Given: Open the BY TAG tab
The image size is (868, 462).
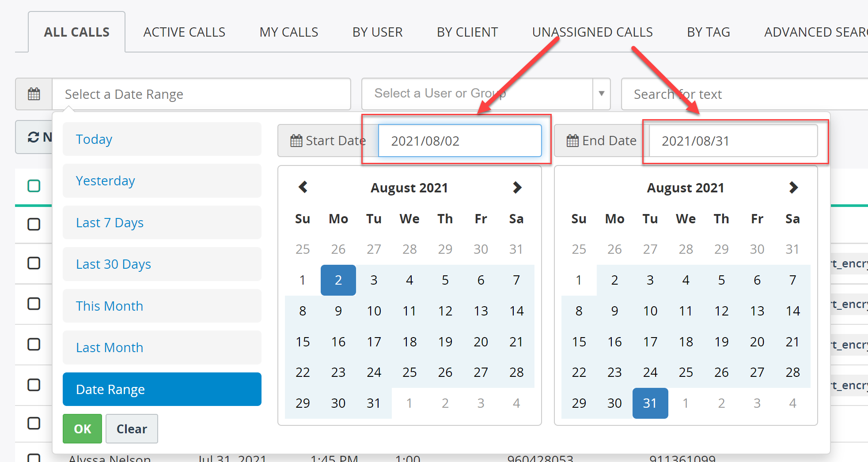Looking at the screenshot, I should point(709,32).
